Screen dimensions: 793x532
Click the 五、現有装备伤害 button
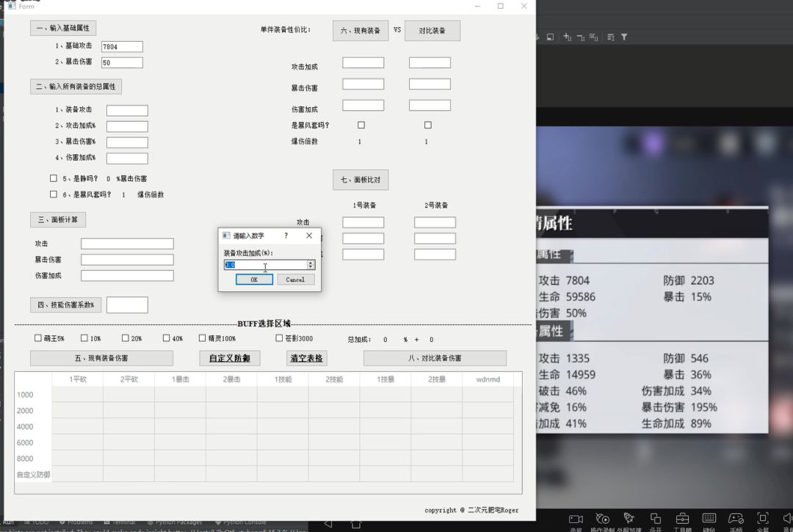pos(101,358)
